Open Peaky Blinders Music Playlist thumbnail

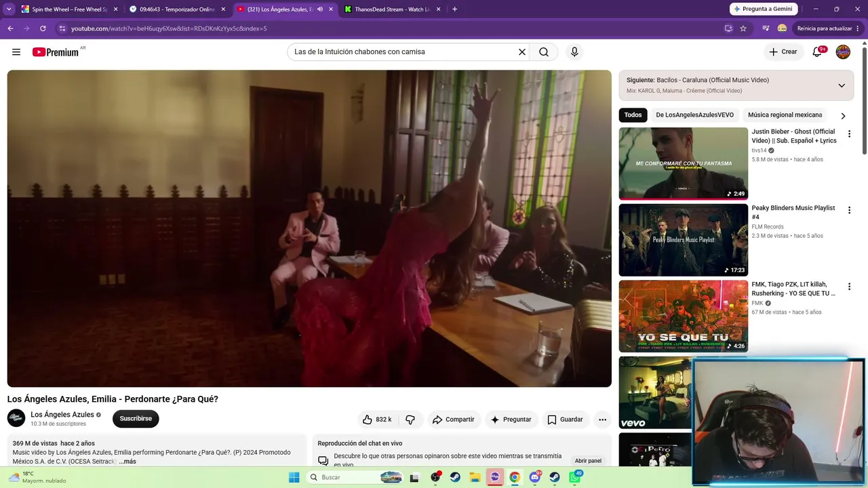pyautogui.click(x=683, y=240)
